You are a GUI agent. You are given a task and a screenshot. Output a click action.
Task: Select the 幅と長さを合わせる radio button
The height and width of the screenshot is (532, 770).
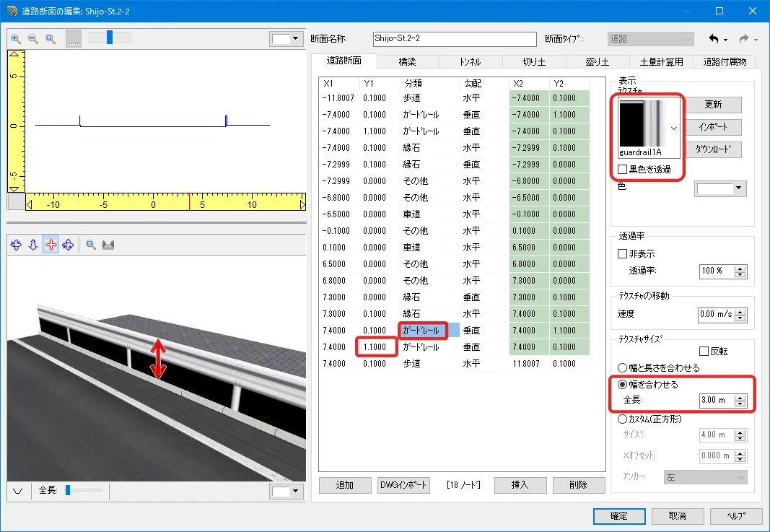tap(623, 368)
